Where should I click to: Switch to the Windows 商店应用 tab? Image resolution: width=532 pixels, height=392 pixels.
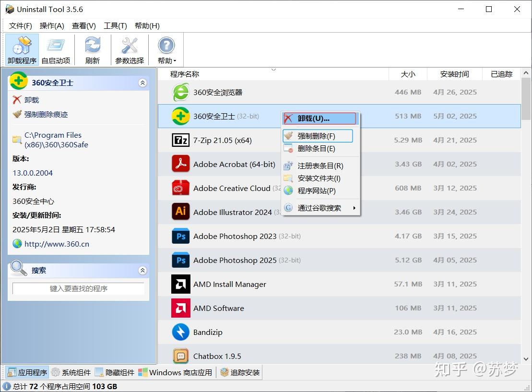[176, 372]
